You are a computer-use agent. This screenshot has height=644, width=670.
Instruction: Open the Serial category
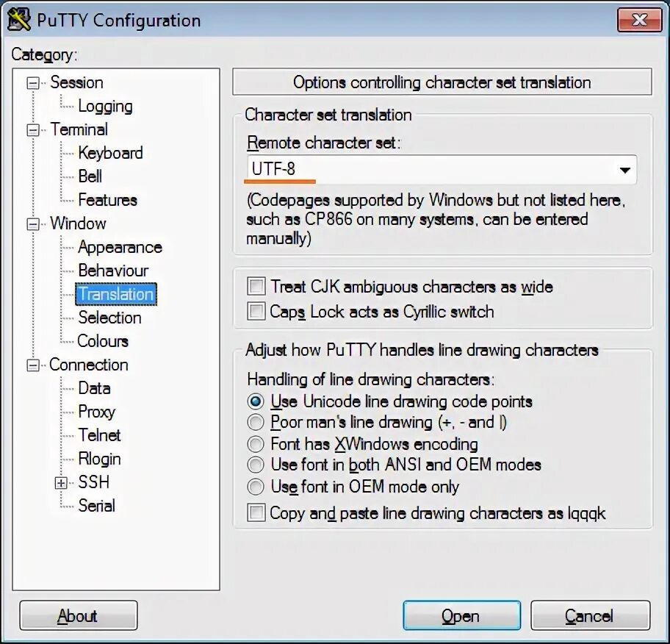(96, 506)
